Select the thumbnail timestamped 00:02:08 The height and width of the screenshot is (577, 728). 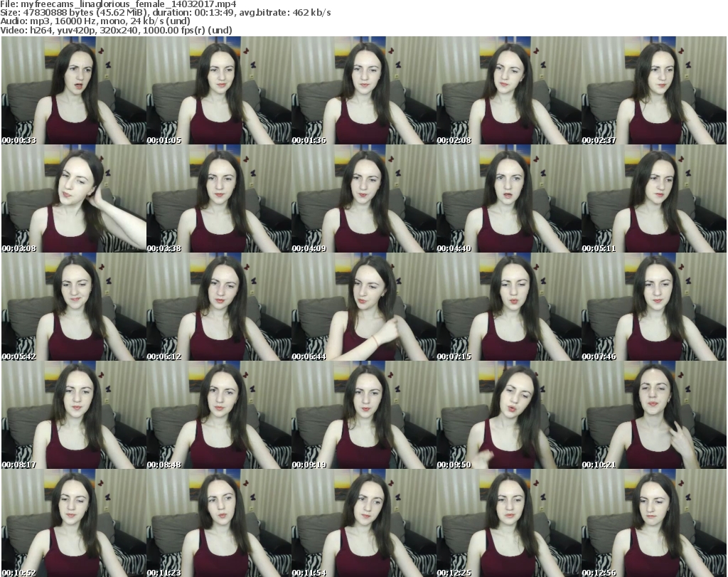pos(508,90)
